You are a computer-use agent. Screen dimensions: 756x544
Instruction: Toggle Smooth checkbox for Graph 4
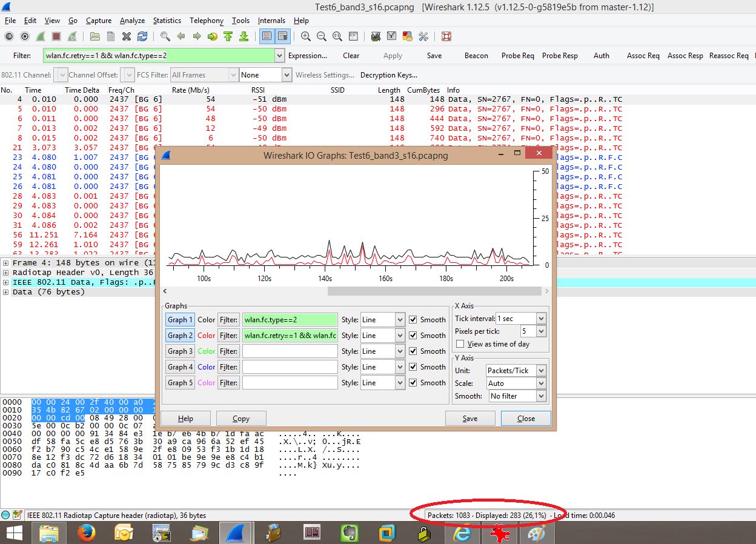tap(413, 367)
